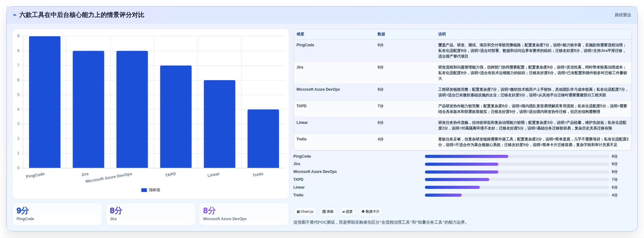644x238 pixels.
Task: Select the TAPD bar in the bar chart
Action: point(176,117)
